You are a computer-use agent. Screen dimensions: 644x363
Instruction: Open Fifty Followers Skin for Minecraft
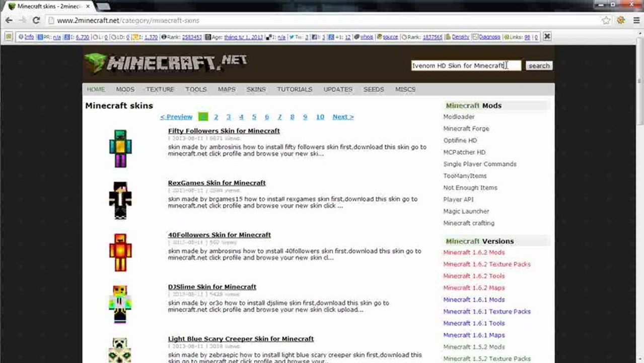pos(224,131)
